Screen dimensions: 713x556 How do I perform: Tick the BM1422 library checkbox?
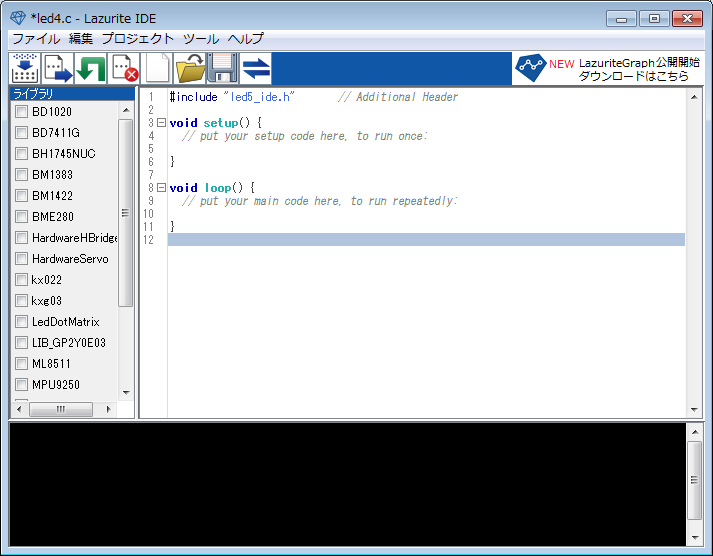click(21, 195)
